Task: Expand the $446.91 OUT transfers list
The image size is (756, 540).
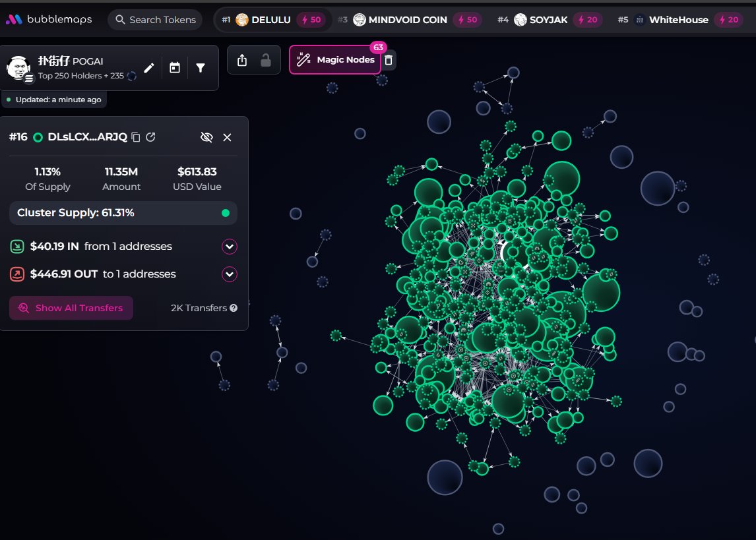Action: tap(230, 274)
